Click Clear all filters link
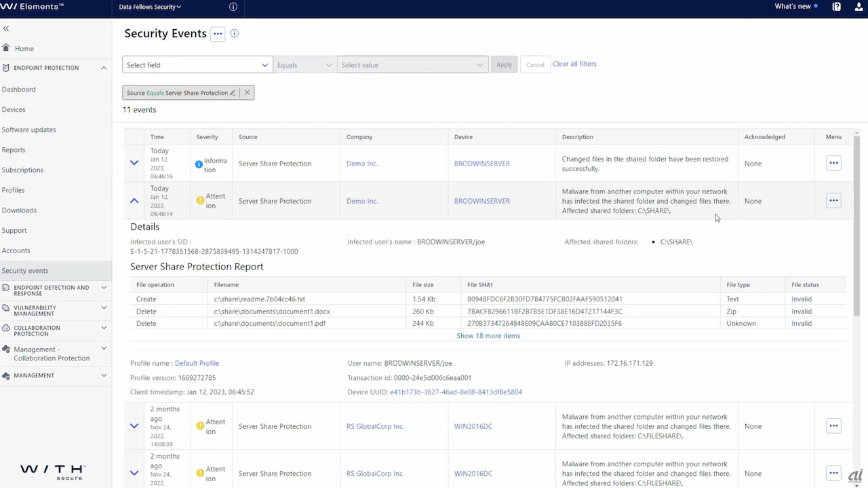 tap(574, 64)
